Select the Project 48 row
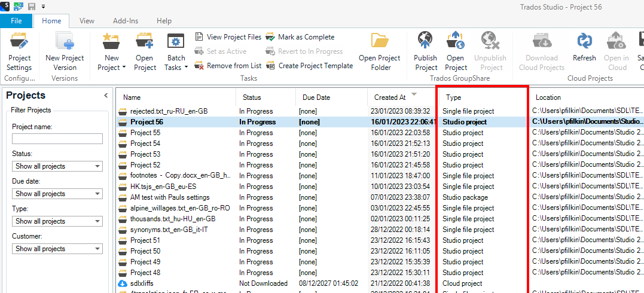This screenshot has width=644, height=293. 380,273
